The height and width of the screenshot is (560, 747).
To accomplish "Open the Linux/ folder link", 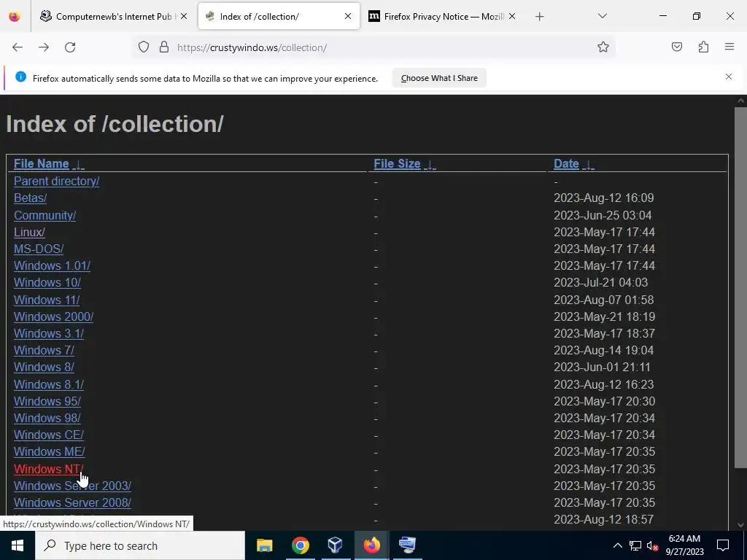I will click(29, 233).
